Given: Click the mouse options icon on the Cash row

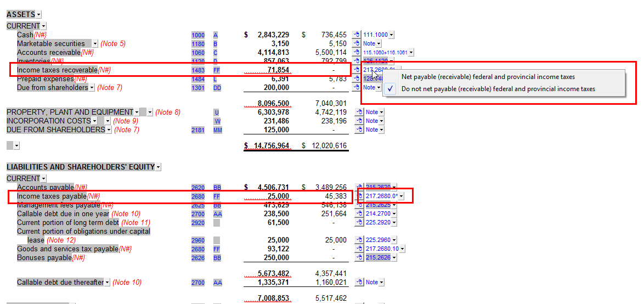Looking at the screenshot, I should [x=357, y=35].
